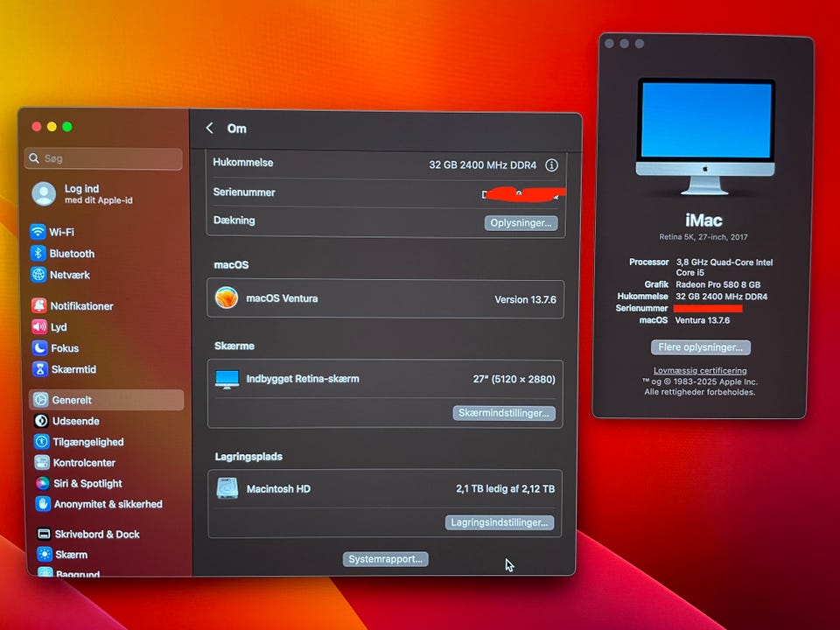Select the Kontrolcenter icon

(x=42, y=462)
